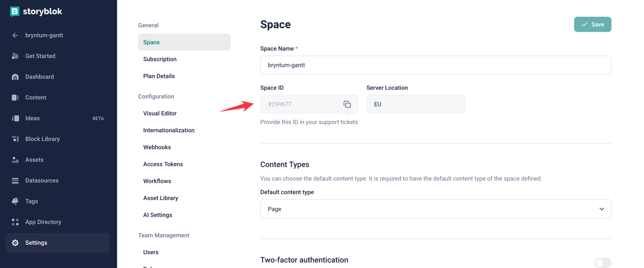The height and width of the screenshot is (268, 644).
Task: Click 'Provide this ID in your support tickets'
Action: click(x=309, y=122)
